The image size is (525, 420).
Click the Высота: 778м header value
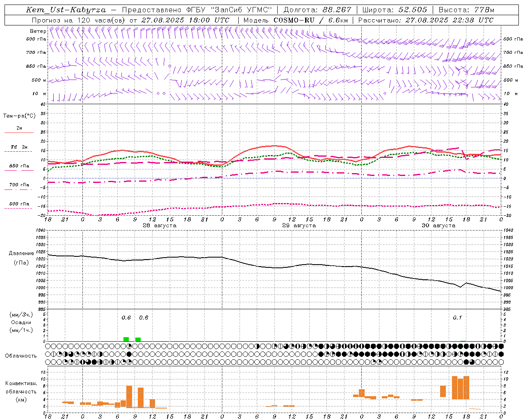pos(466,10)
